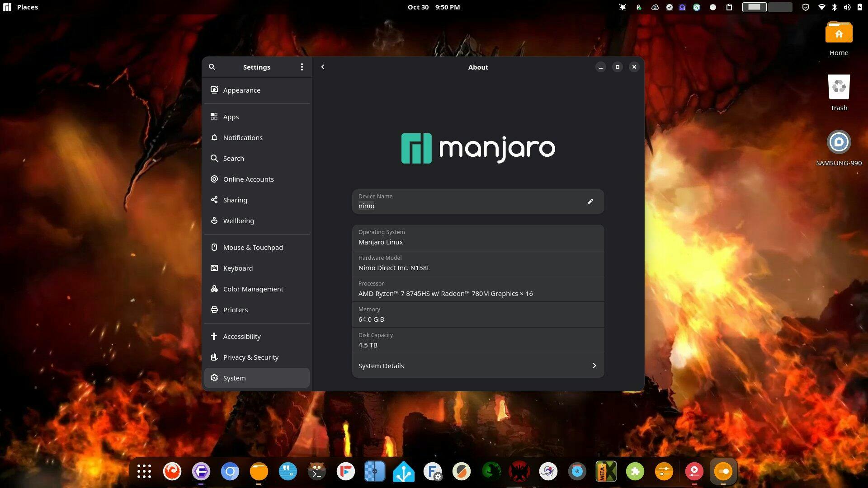Open the Places menu in top bar

27,7
